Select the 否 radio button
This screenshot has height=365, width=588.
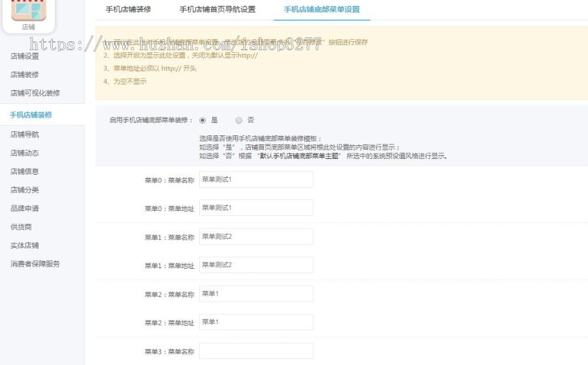pyautogui.click(x=239, y=120)
